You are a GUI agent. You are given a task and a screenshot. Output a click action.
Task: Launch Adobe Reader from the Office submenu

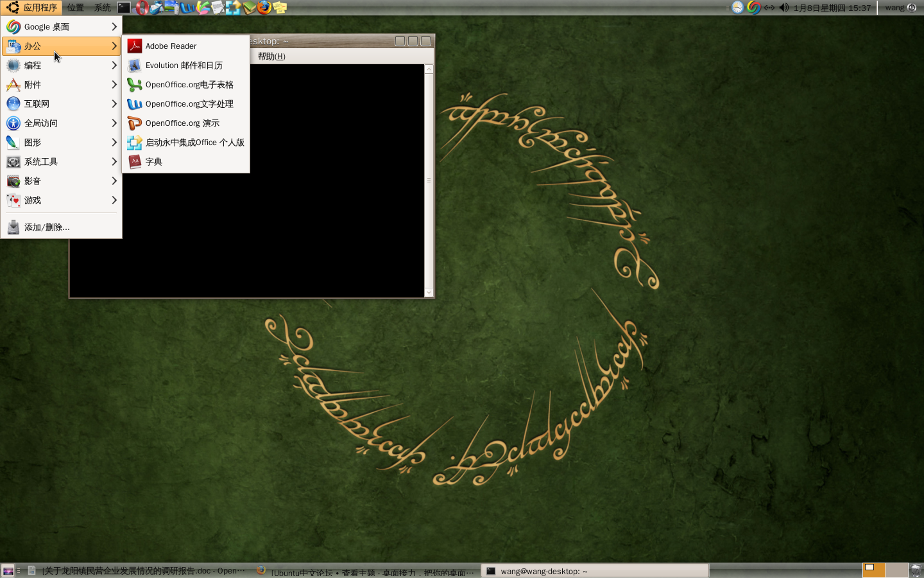click(x=185, y=46)
